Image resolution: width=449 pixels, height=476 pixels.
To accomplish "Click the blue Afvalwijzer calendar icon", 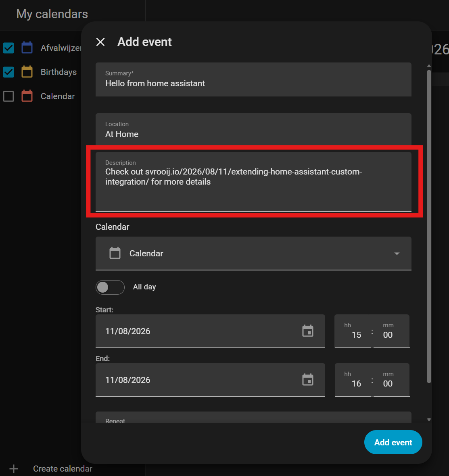I will click(27, 48).
